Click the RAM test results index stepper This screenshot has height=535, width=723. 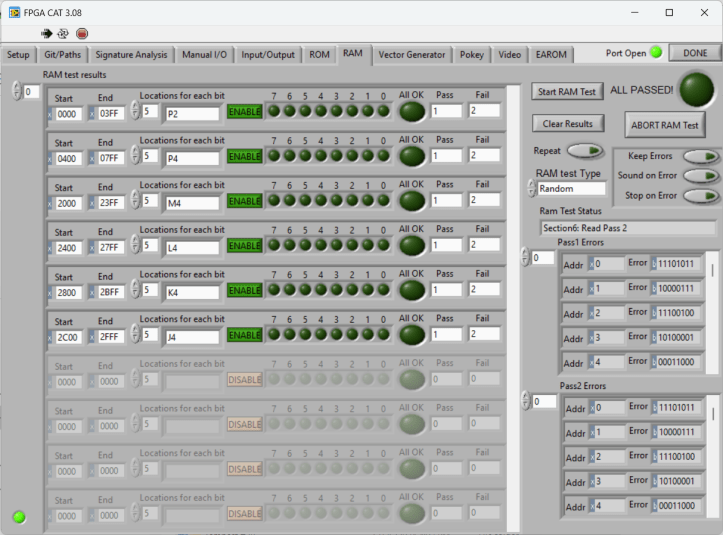[16, 92]
